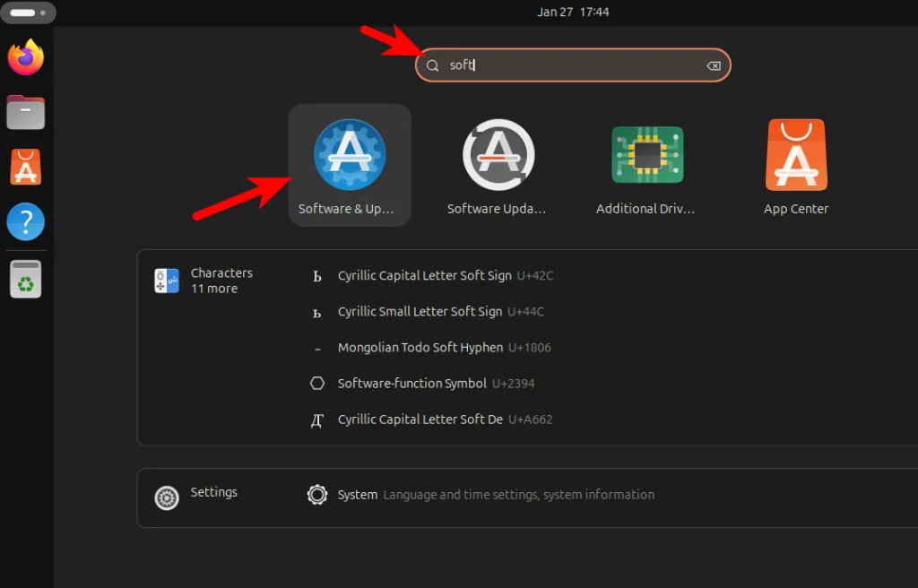This screenshot has height=588, width=918.
Task: Click the U+1806 code point text
Action: (x=530, y=348)
